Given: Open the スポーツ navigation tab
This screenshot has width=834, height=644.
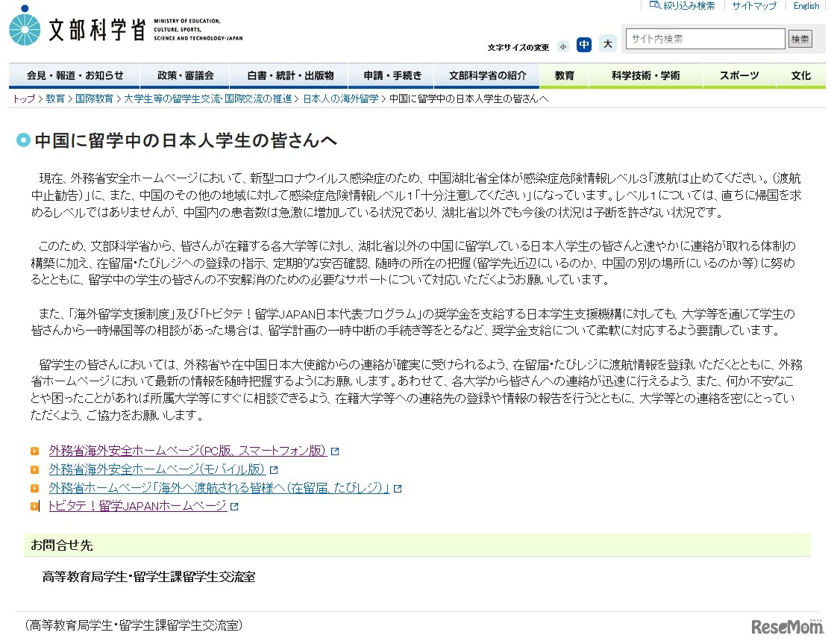Looking at the screenshot, I should (x=739, y=75).
